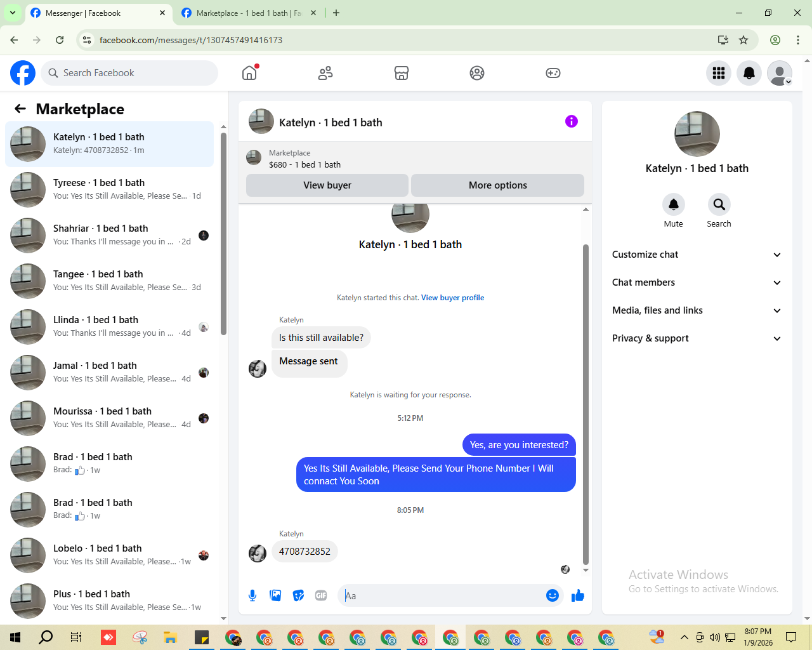Open Shahriar · 1 bed 1 bath chat

click(110, 235)
